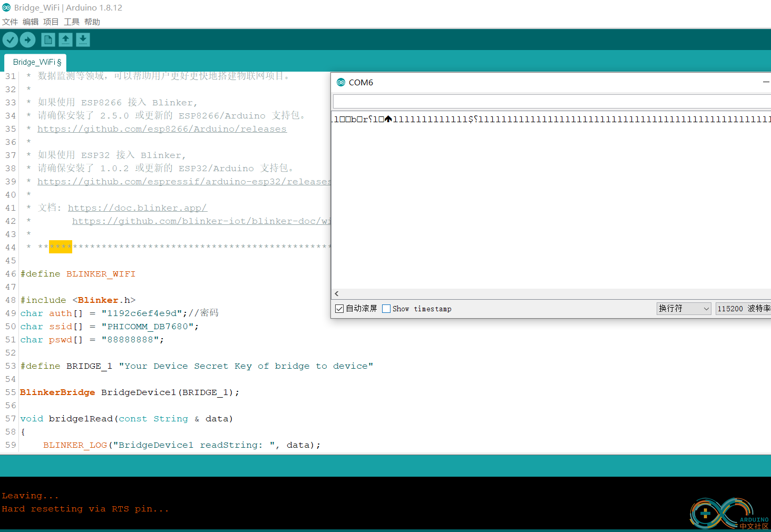The image size is (771, 532).
Task: Minimize the COM6 serial monitor window
Action: coord(766,82)
